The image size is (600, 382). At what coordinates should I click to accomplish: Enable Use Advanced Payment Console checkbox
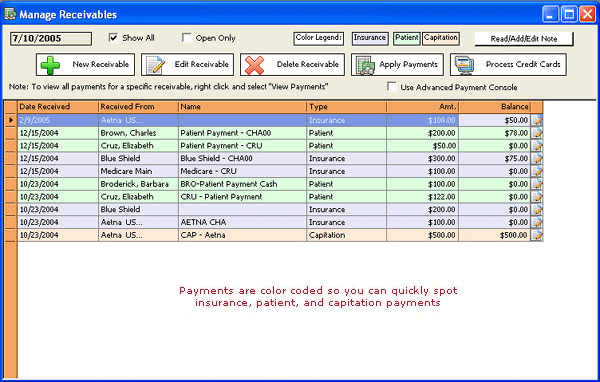tap(391, 87)
